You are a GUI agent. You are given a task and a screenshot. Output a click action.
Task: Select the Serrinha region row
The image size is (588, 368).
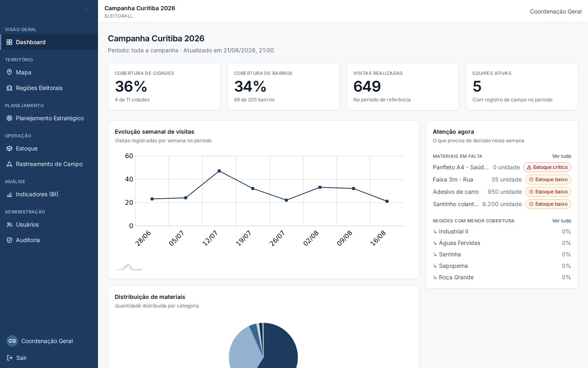click(x=502, y=254)
